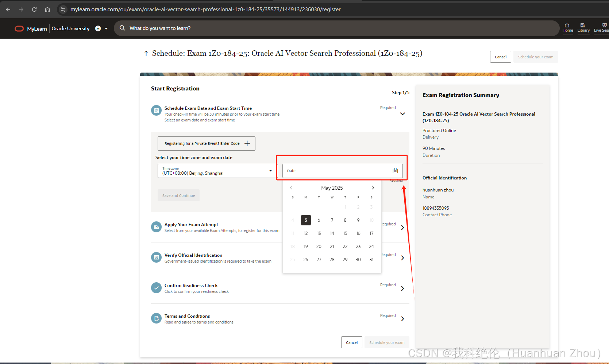Click the top Cancel button
The height and width of the screenshot is (364, 609).
click(x=500, y=57)
